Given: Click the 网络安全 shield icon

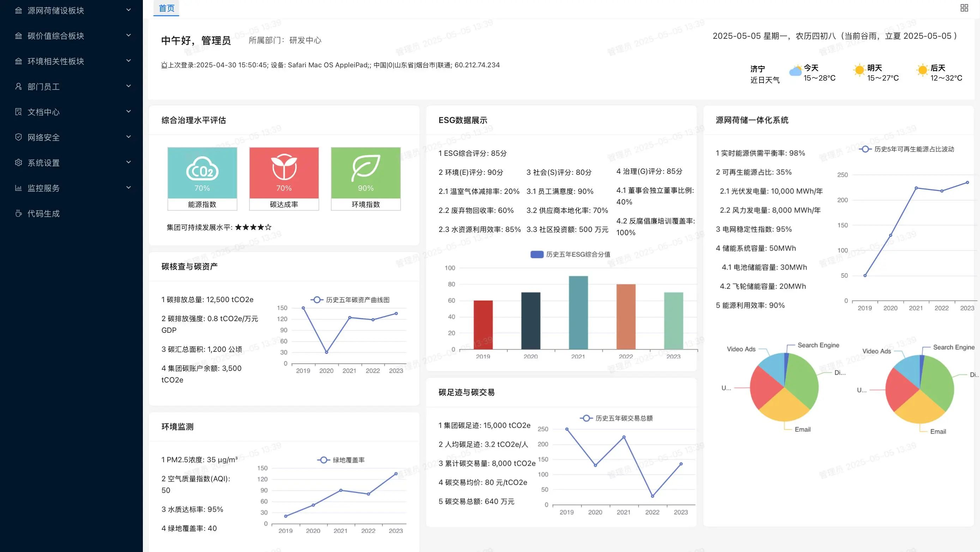Looking at the screenshot, I should pyautogui.click(x=18, y=137).
